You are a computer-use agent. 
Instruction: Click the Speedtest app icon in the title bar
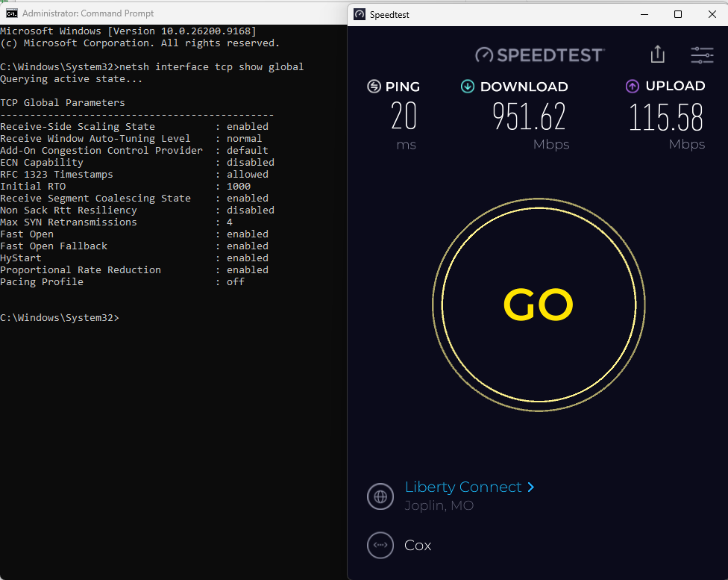(360, 14)
